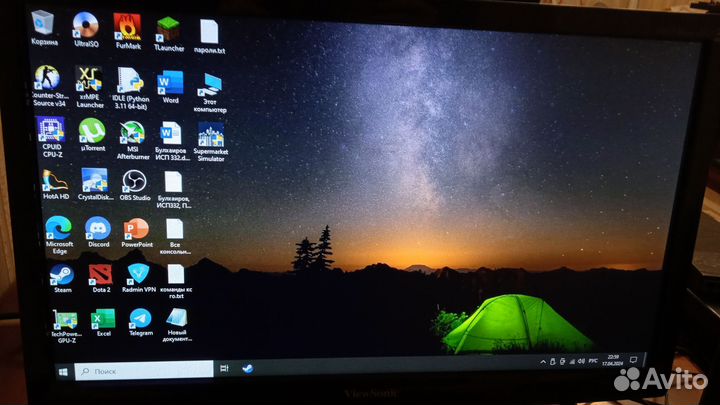This screenshot has width=720, height=405.
Task: Open the Discord desktop shortcut
Action: (x=97, y=228)
